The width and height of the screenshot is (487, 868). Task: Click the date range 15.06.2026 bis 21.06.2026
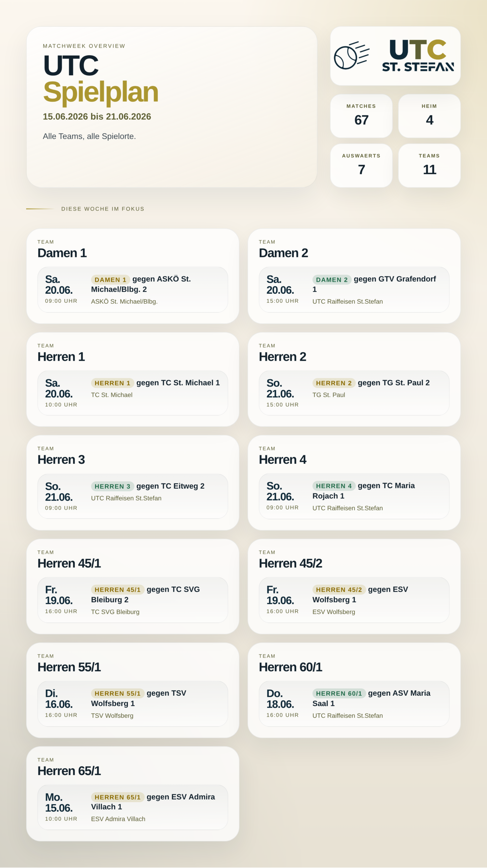point(97,117)
